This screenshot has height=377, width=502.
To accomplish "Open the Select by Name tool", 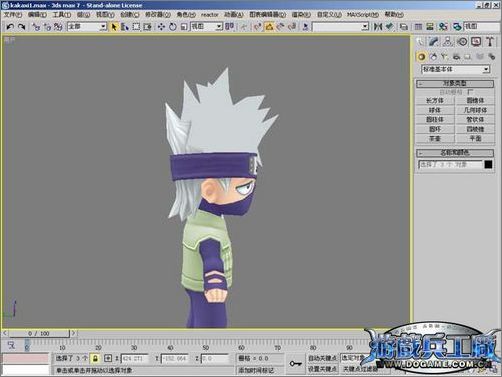I will 125,27.
